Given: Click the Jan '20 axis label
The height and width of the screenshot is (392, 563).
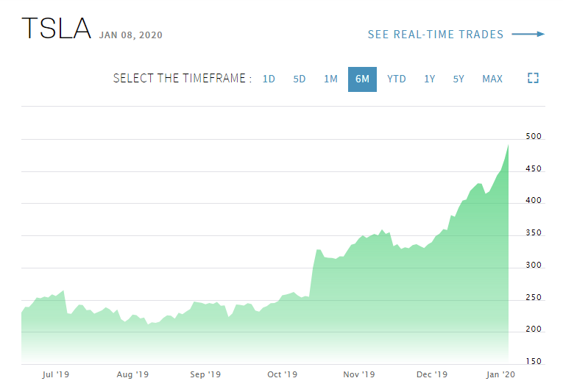Looking at the screenshot, I should point(500,374).
